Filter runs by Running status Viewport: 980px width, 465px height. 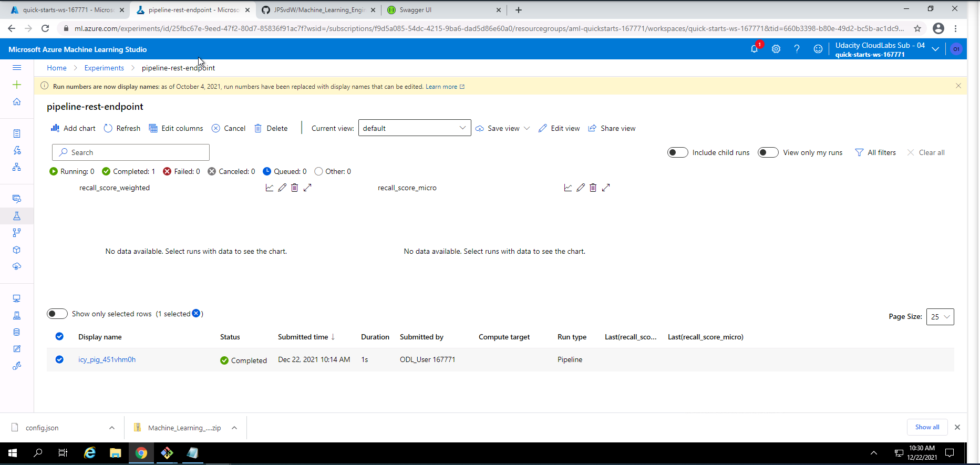[x=72, y=171]
